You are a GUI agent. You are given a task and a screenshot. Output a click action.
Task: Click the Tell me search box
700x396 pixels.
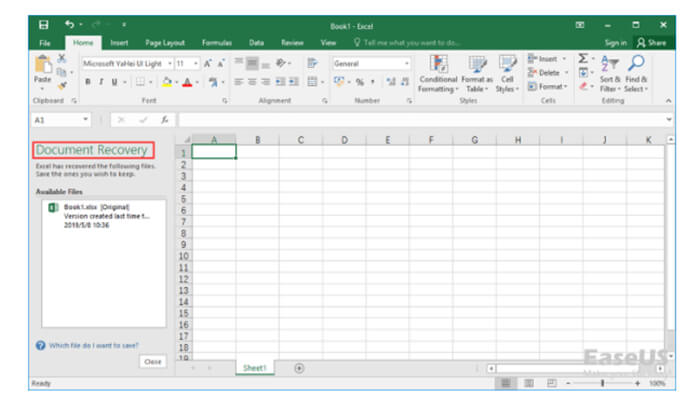[406, 43]
